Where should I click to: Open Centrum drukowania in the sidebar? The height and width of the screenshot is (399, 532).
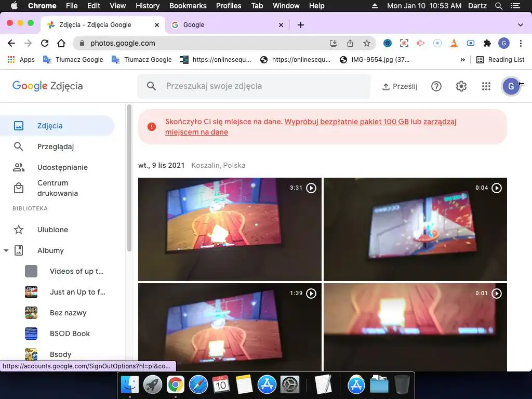click(x=57, y=188)
